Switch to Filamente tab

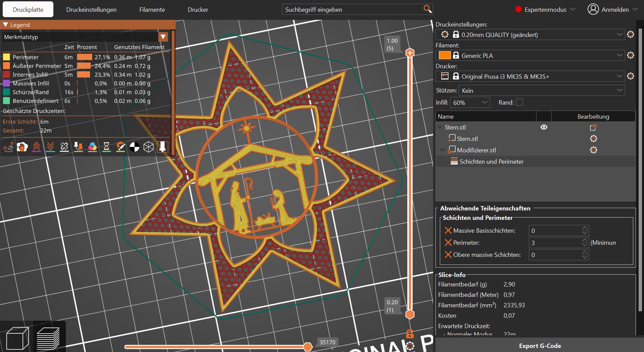[152, 9]
